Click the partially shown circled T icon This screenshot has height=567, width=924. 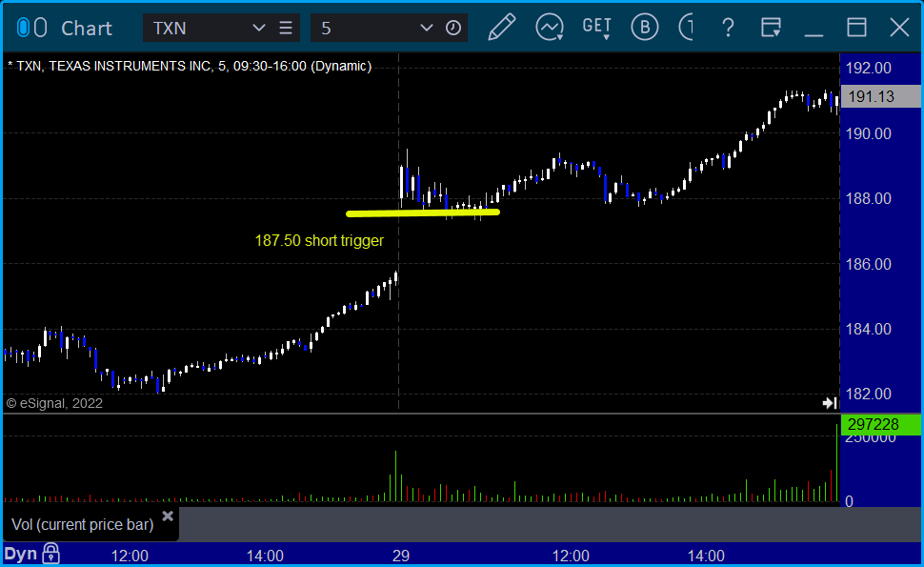[x=685, y=27]
